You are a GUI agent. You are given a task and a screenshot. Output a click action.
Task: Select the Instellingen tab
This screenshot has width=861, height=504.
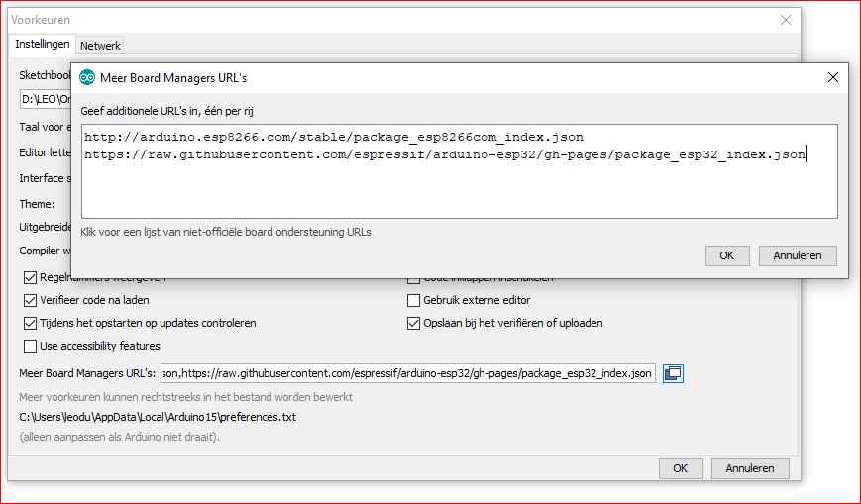43,45
